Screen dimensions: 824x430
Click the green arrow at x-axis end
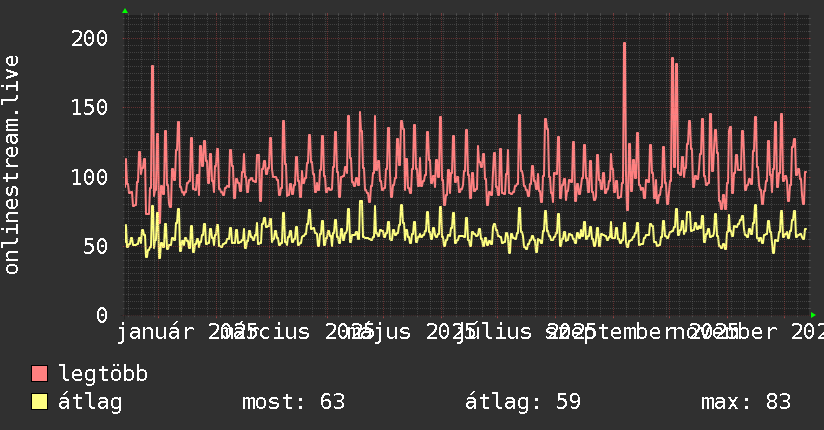pyautogui.click(x=813, y=315)
